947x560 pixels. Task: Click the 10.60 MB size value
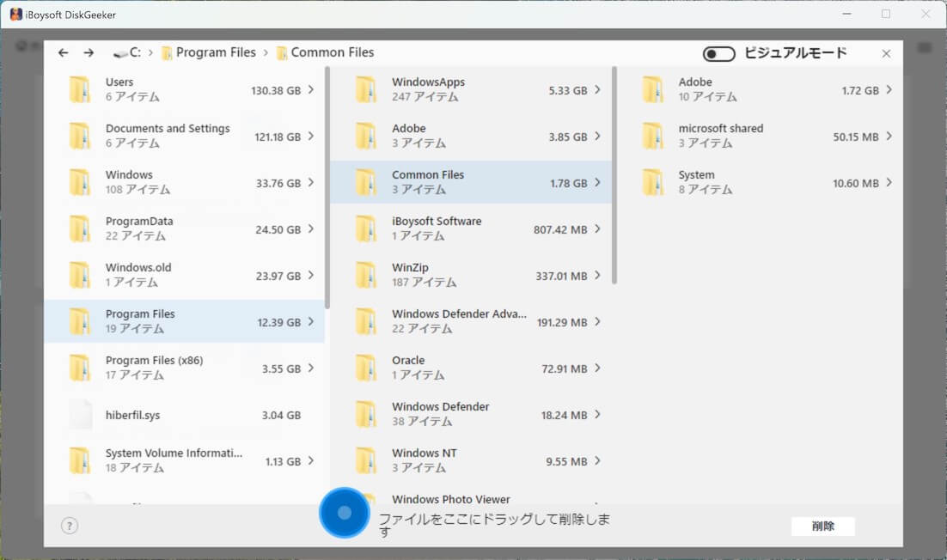point(856,184)
